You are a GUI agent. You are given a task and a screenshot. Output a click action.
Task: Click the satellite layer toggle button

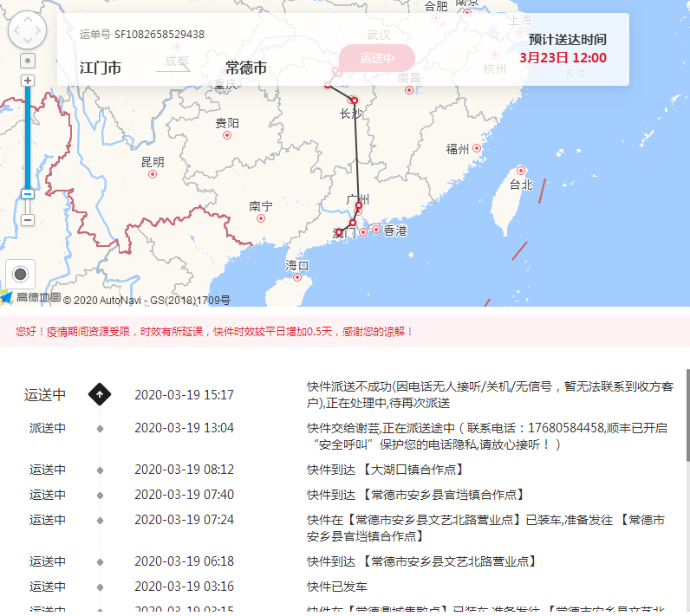click(20, 274)
